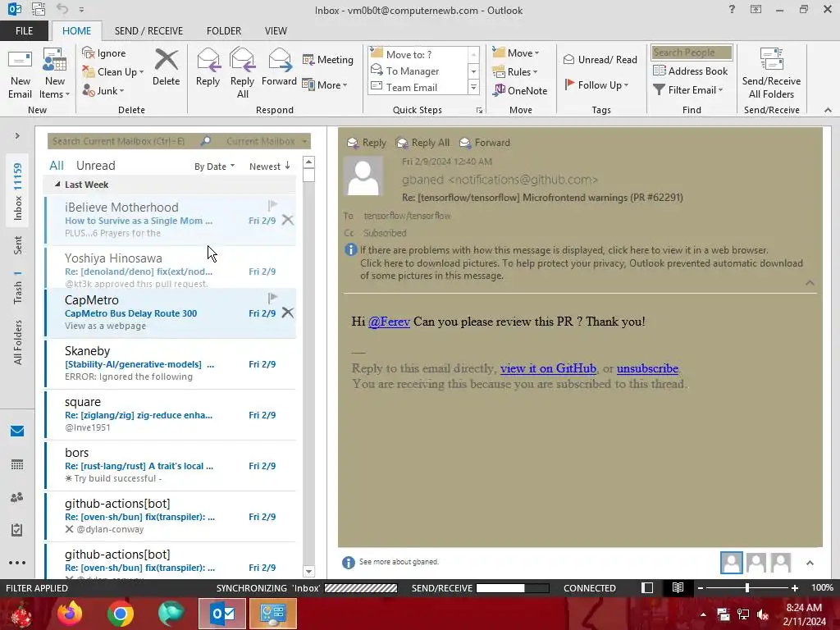840x630 pixels.
Task: Click Ignore conversation button
Action: 104,53
